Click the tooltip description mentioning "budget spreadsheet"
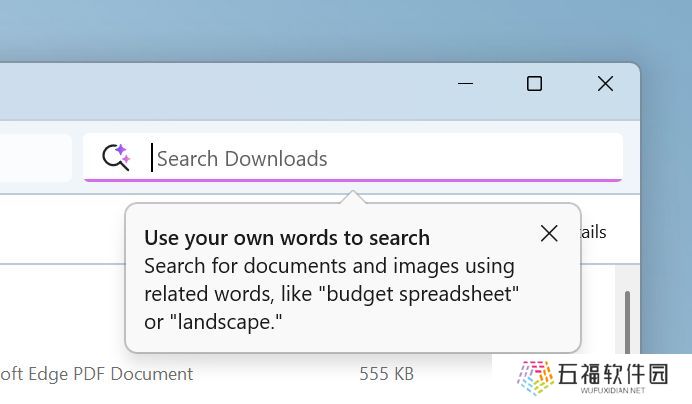The width and height of the screenshot is (692, 404). [x=331, y=294]
